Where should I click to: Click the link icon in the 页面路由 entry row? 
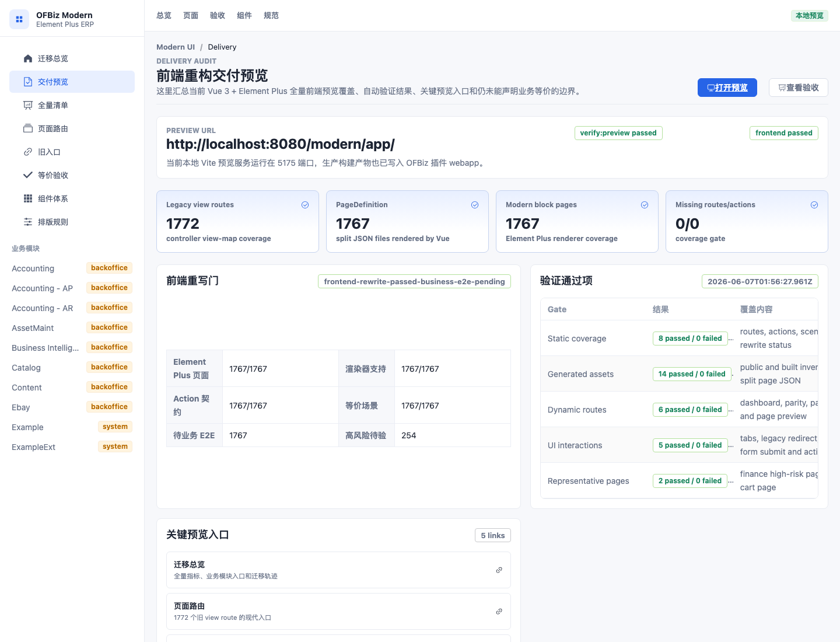499,612
